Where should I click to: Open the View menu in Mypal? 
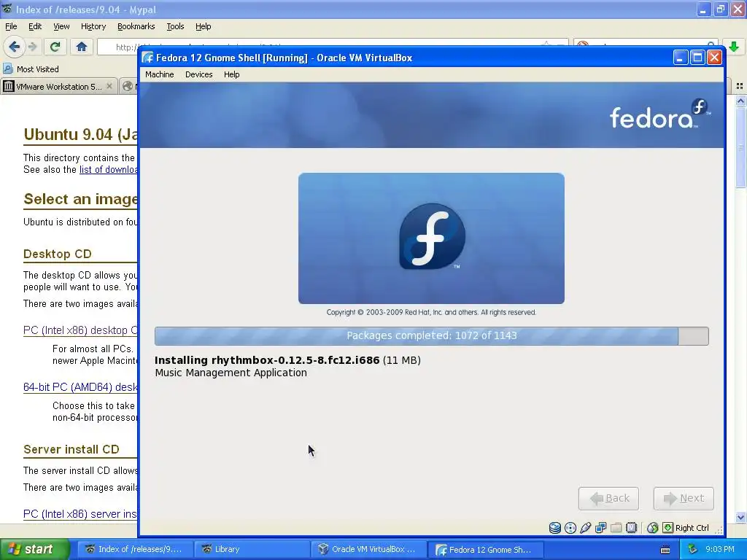tap(61, 26)
